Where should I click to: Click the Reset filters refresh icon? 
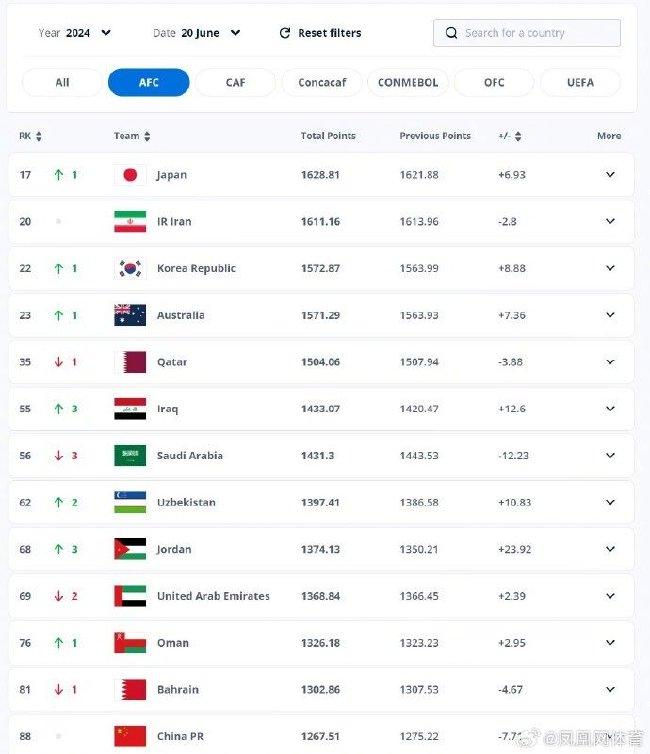click(x=285, y=33)
